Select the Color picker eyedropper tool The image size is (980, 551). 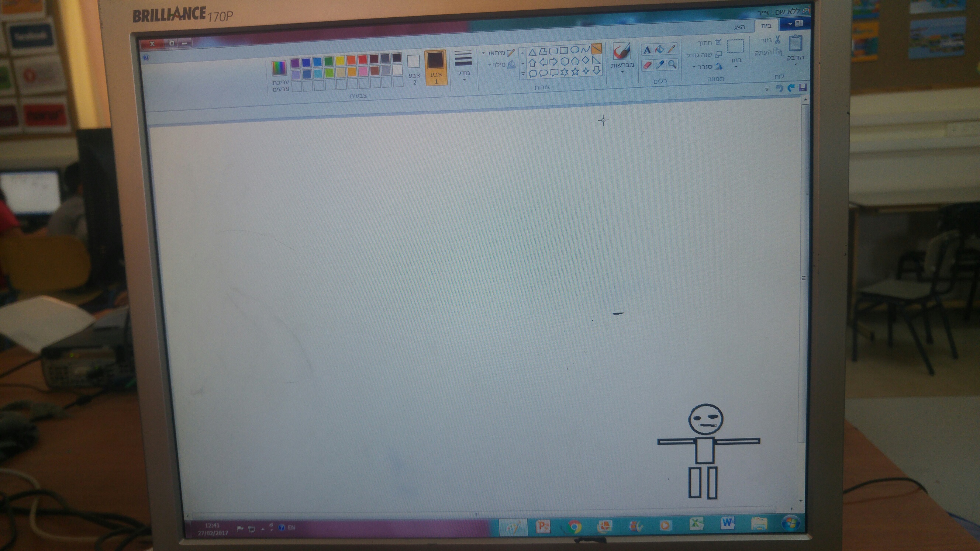[660, 65]
